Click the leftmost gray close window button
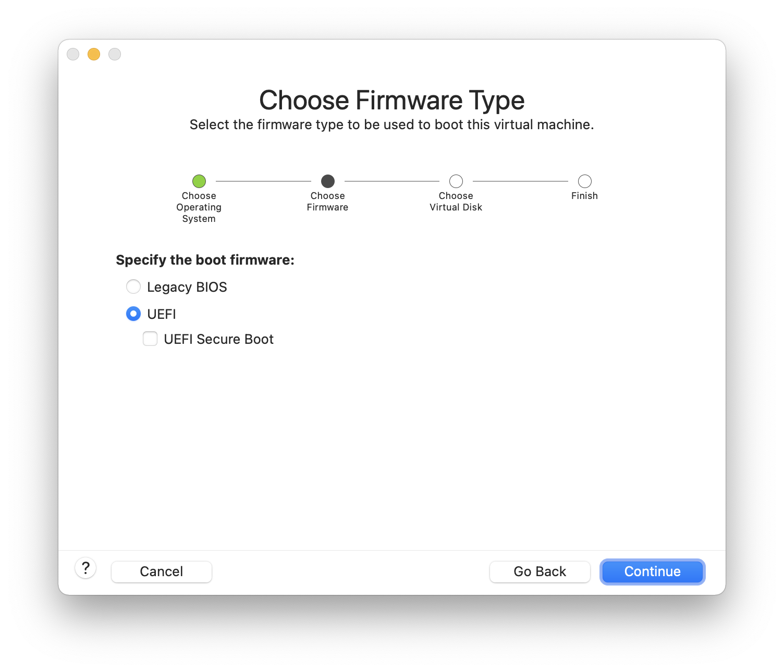The image size is (784, 672). tap(73, 54)
